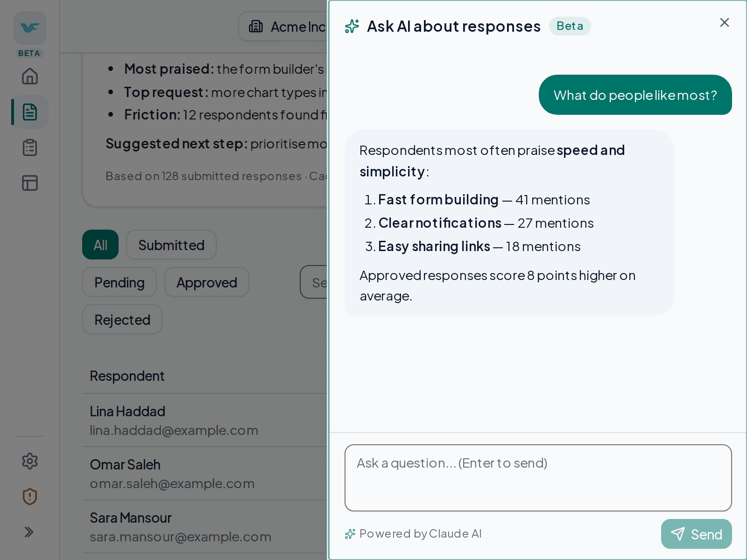Image resolution: width=747 pixels, height=560 pixels.
Task: Click the 'What do people like most?' message
Action: [635, 95]
